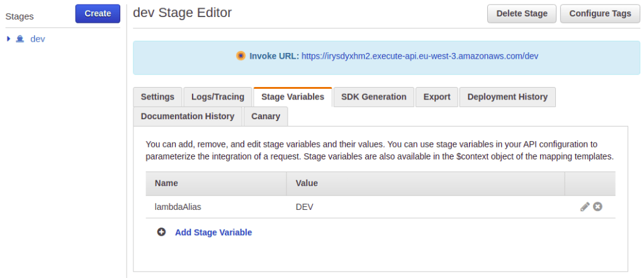Expand the dev stage tree arrow
The height and width of the screenshot is (278, 644).
9,39
